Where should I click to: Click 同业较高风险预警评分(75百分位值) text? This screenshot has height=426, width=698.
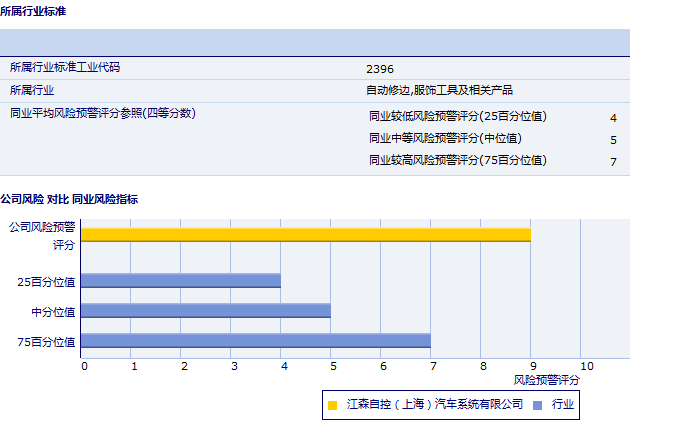(458, 160)
